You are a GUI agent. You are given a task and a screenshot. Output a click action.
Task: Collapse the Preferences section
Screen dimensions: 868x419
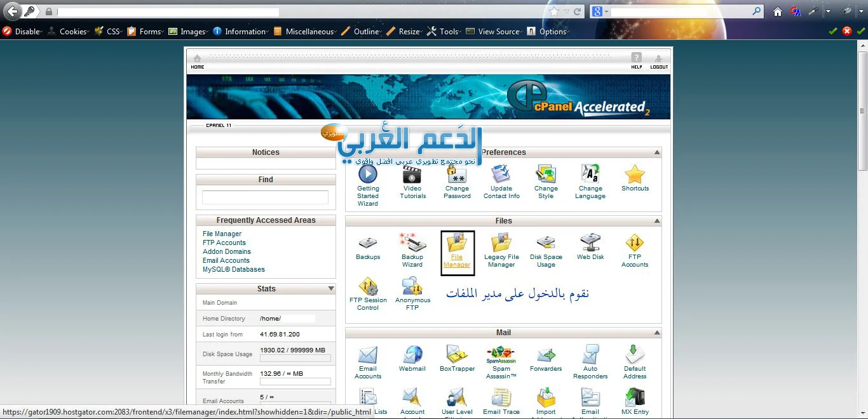pos(656,152)
